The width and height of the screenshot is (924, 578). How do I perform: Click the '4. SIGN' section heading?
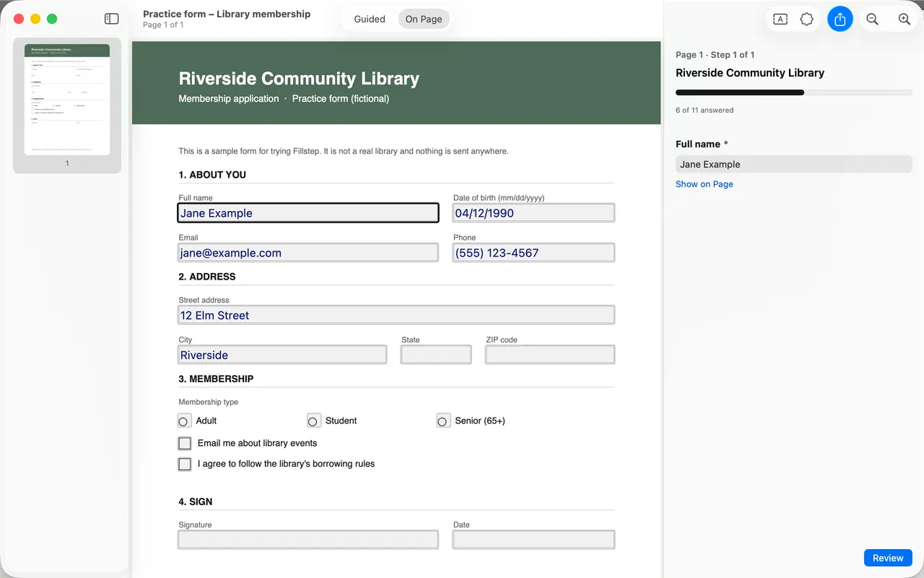196,501
